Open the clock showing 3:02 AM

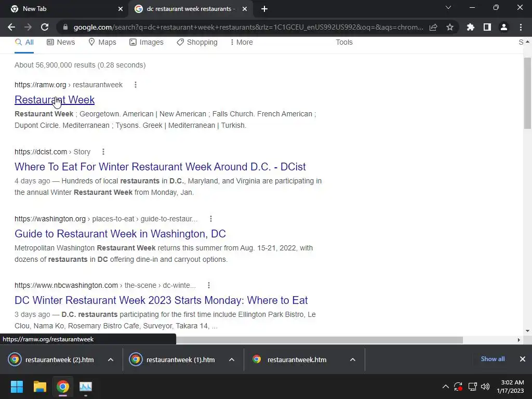pos(511,387)
